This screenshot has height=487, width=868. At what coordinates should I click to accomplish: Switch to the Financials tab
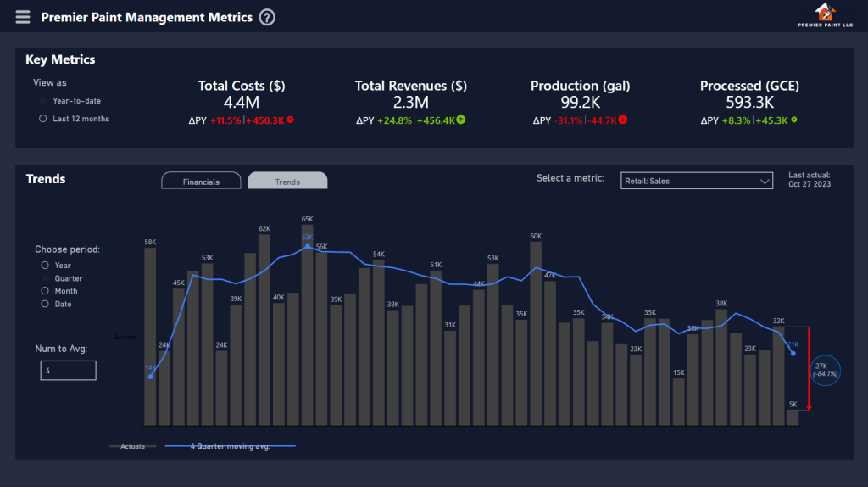[x=201, y=182]
